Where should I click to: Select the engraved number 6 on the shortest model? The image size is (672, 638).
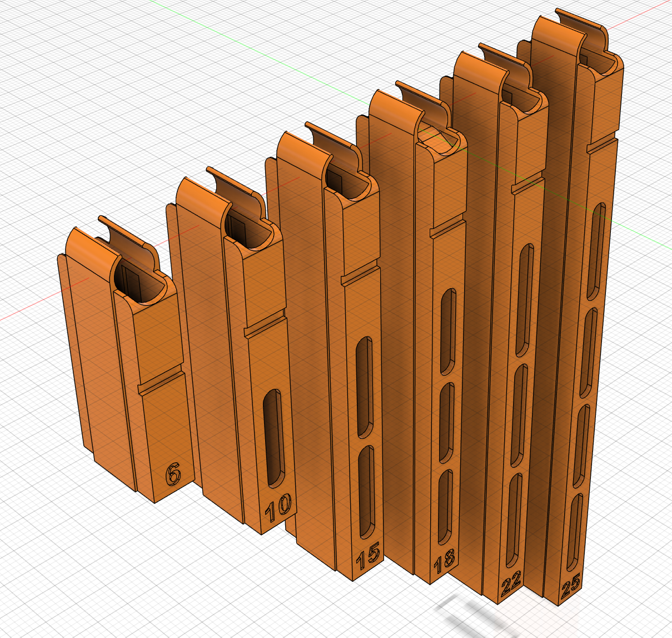[x=173, y=475]
